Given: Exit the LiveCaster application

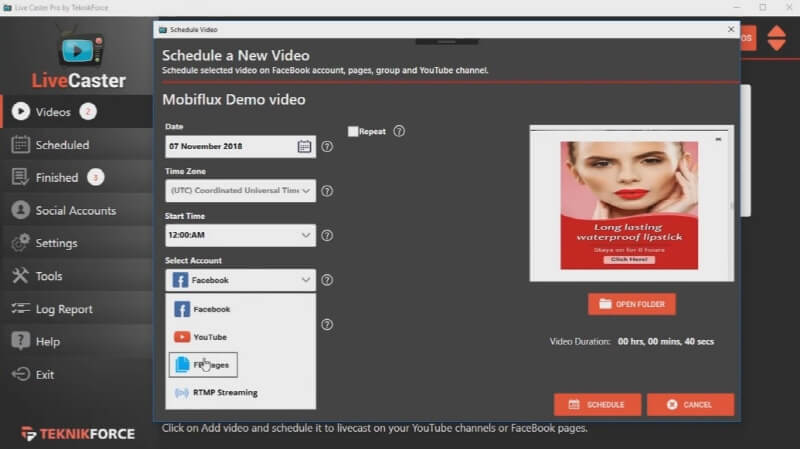Looking at the screenshot, I should coord(77,375).
